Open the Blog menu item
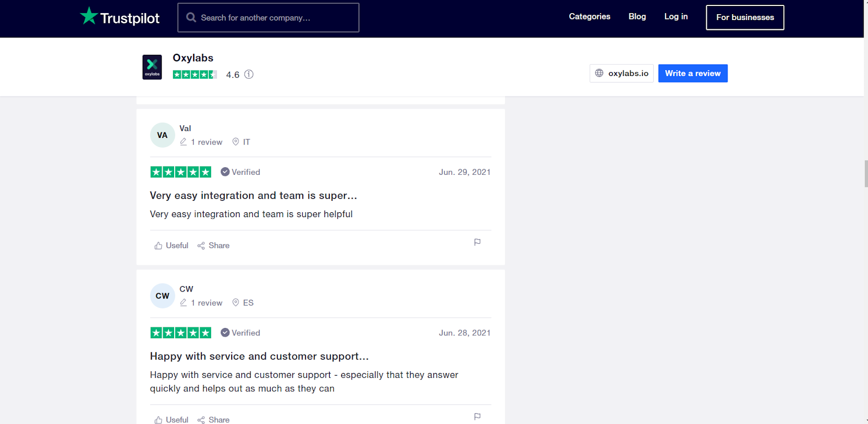868x424 pixels. 637,16
